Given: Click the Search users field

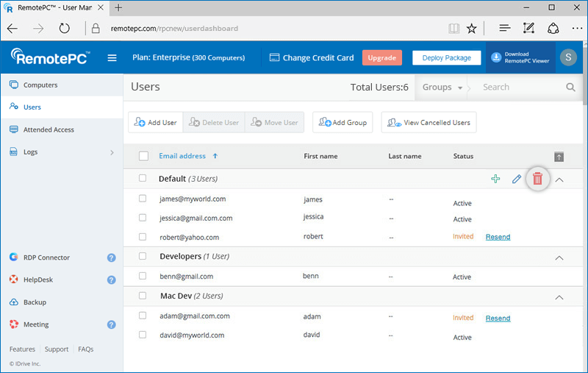Looking at the screenshot, I should tap(520, 87).
